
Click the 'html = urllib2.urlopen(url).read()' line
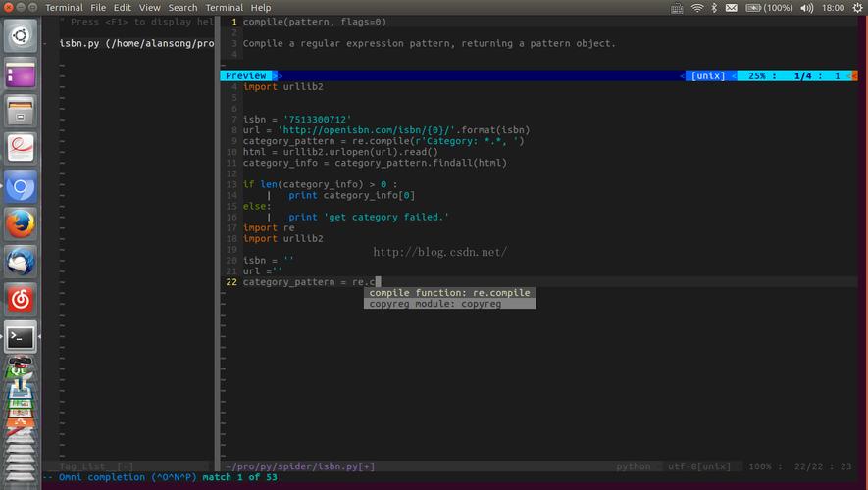(340, 152)
